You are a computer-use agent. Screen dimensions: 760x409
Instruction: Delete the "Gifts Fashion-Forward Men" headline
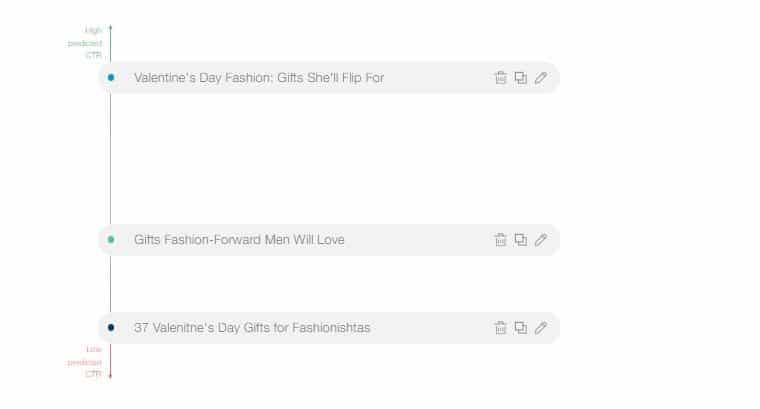(x=501, y=239)
